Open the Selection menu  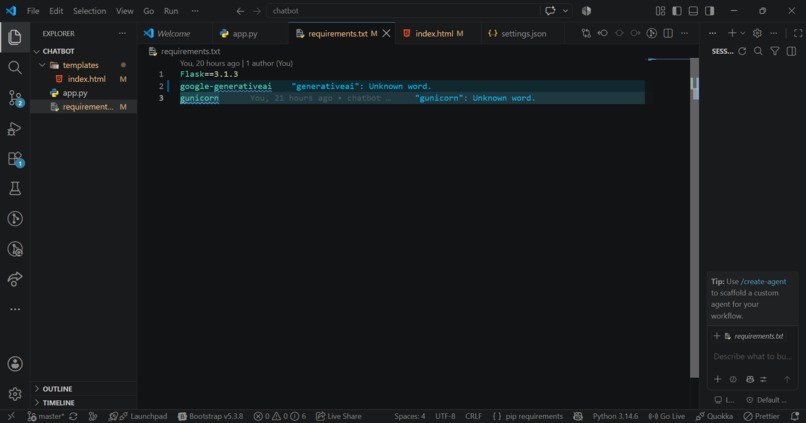click(89, 11)
